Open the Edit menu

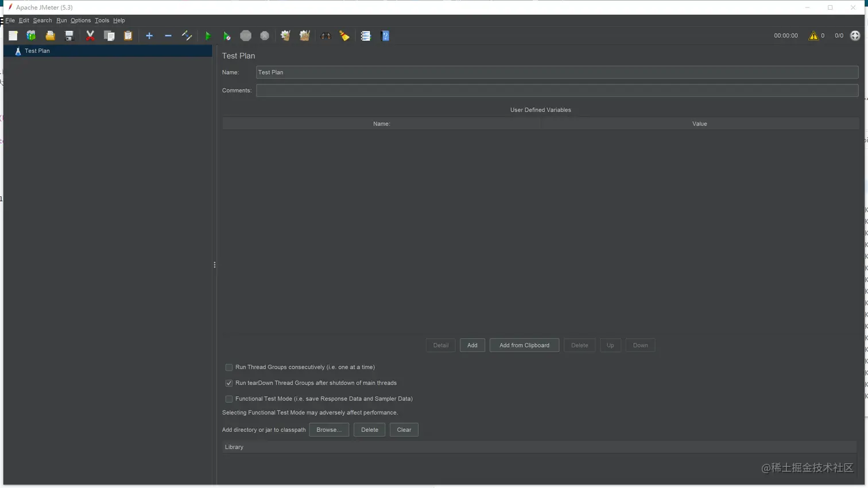[x=24, y=20]
